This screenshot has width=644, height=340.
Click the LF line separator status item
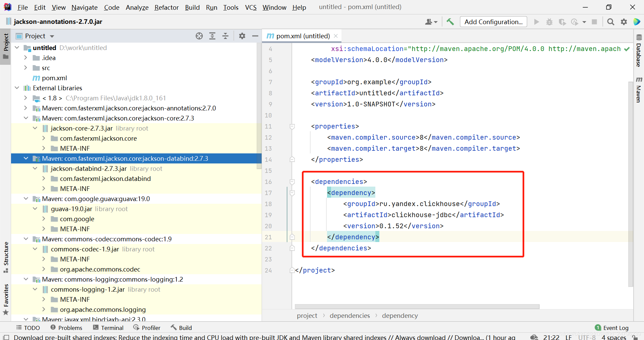[x=569, y=337]
